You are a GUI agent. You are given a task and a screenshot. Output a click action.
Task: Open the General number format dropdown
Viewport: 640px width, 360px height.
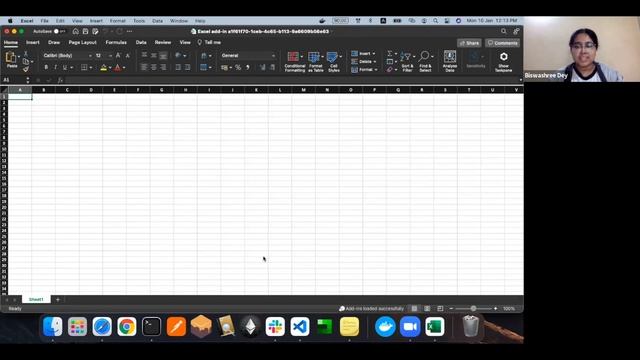pos(273,56)
